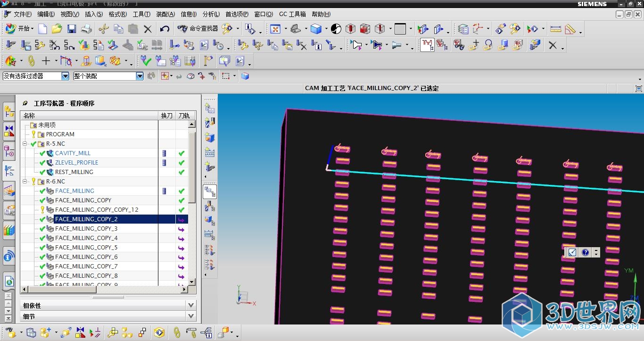The image size is (644, 341).
Task: Open the 视图(V) View menu
Action: (x=70, y=14)
